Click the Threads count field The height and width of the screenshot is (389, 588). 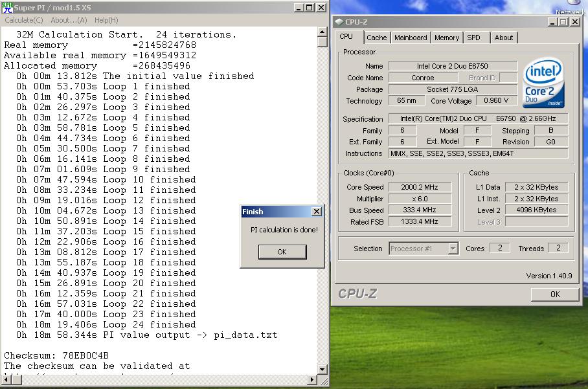(558, 248)
